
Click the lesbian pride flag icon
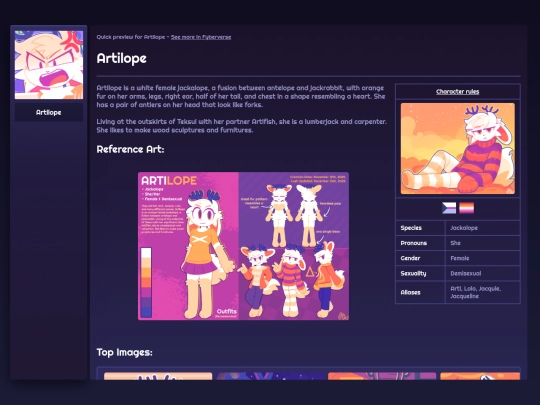click(466, 208)
